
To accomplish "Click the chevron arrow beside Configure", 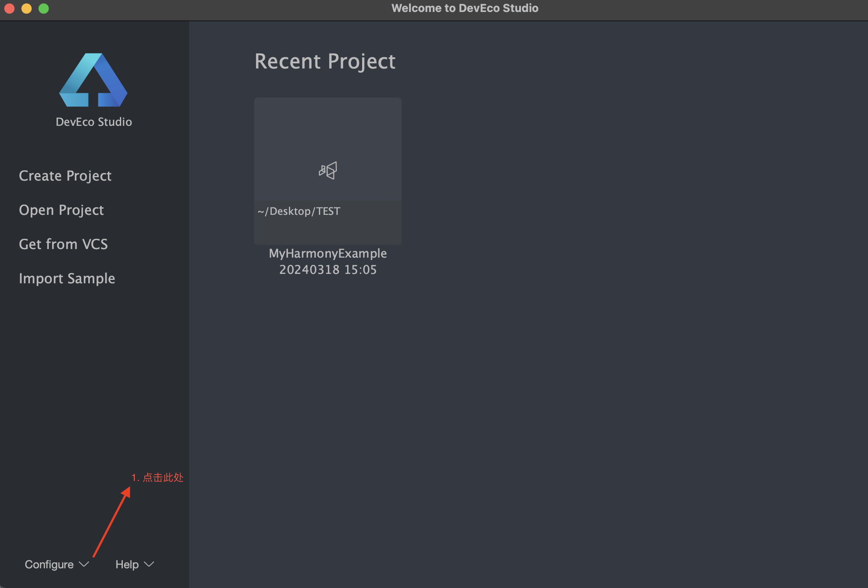I will pos(84,564).
